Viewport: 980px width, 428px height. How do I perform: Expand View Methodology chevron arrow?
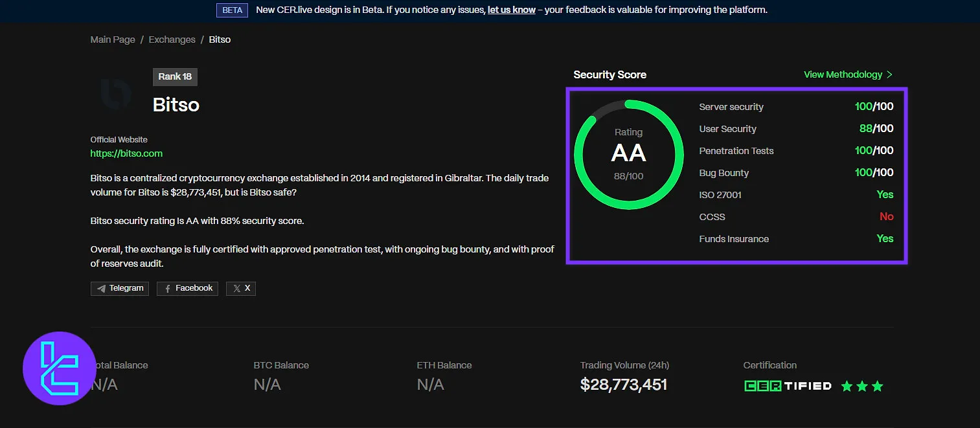point(889,74)
